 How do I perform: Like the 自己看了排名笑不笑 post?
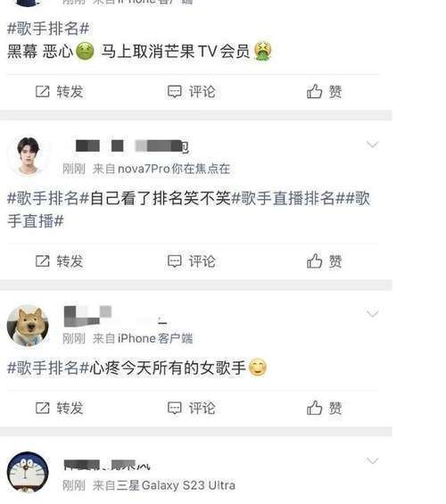point(324,261)
